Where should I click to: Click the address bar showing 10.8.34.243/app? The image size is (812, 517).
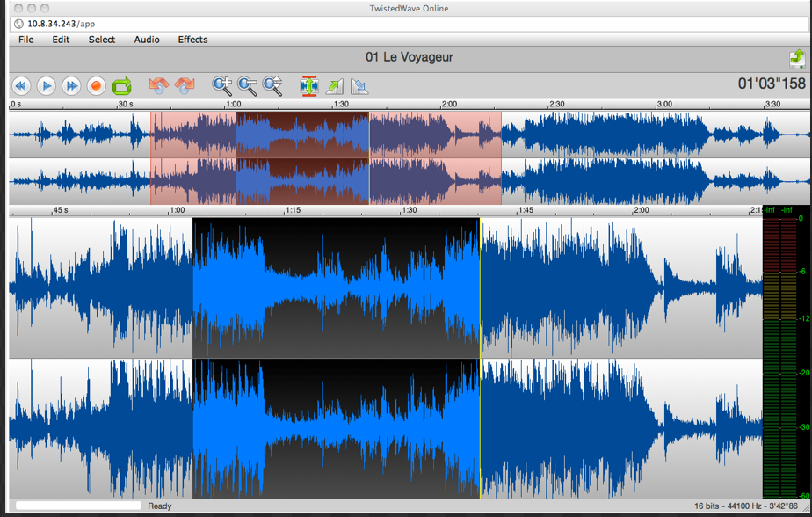point(410,24)
